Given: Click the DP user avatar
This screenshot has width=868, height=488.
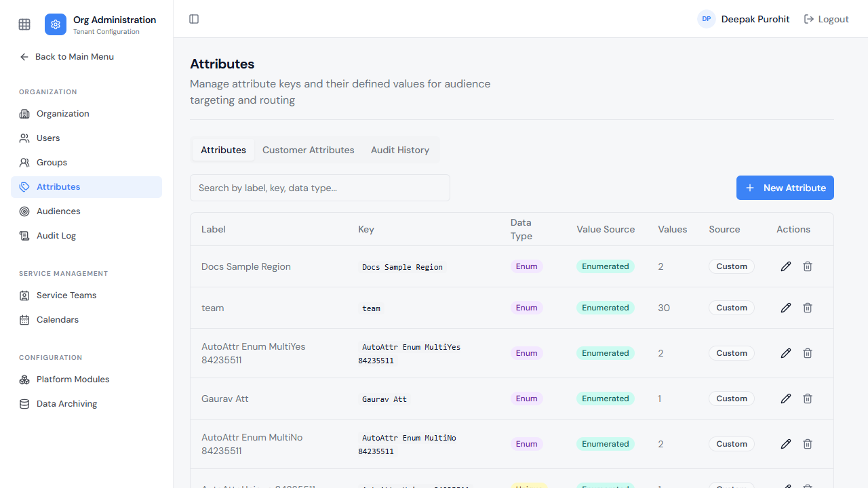Looking at the screenshot, I should (x=707, y=19).
